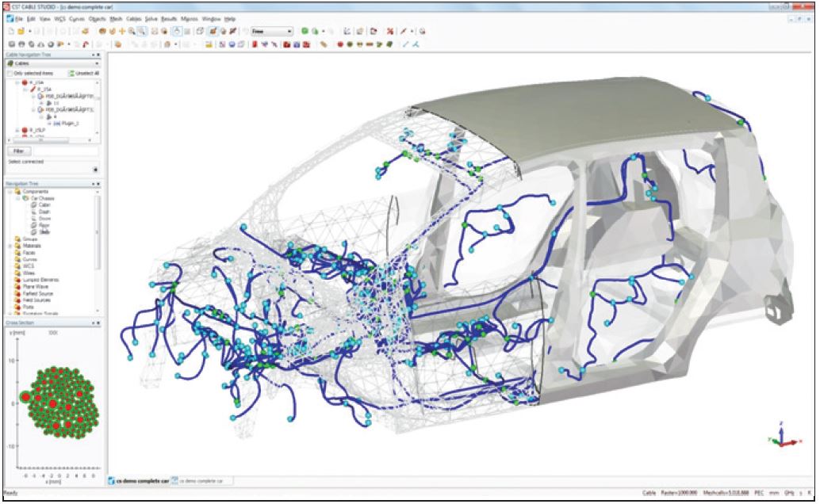
Task: Pin the Cable Navigation Tree panel
Action: 93,54
